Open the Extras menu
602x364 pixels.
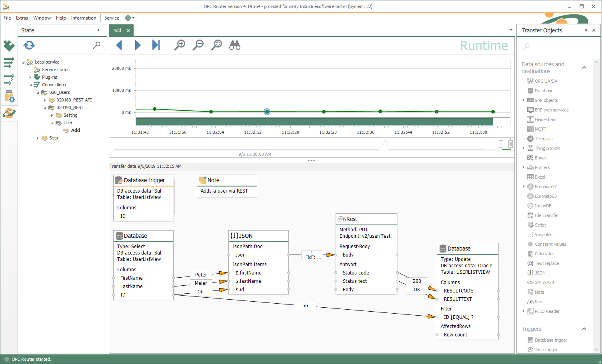tap(22, 18)
